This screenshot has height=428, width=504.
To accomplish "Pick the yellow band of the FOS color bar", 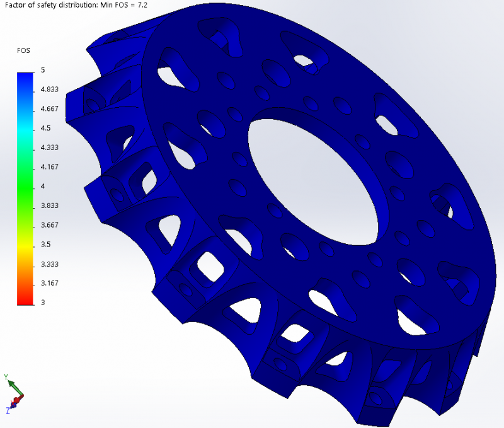I will click(x=25, y=244).
